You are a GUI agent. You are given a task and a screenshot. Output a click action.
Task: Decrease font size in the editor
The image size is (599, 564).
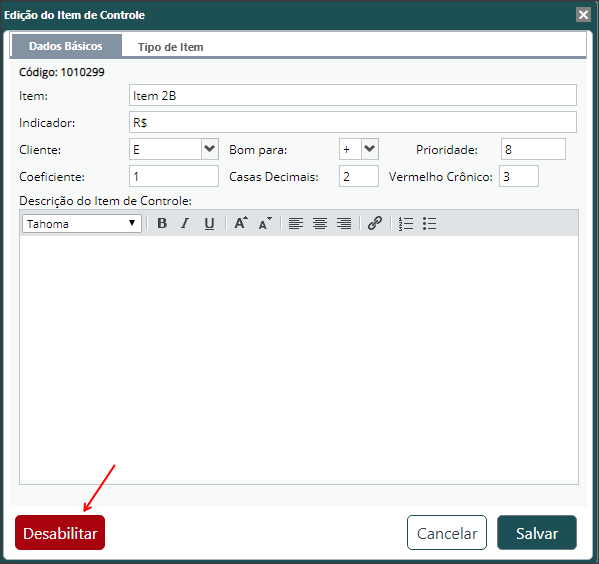pos(265,223)
